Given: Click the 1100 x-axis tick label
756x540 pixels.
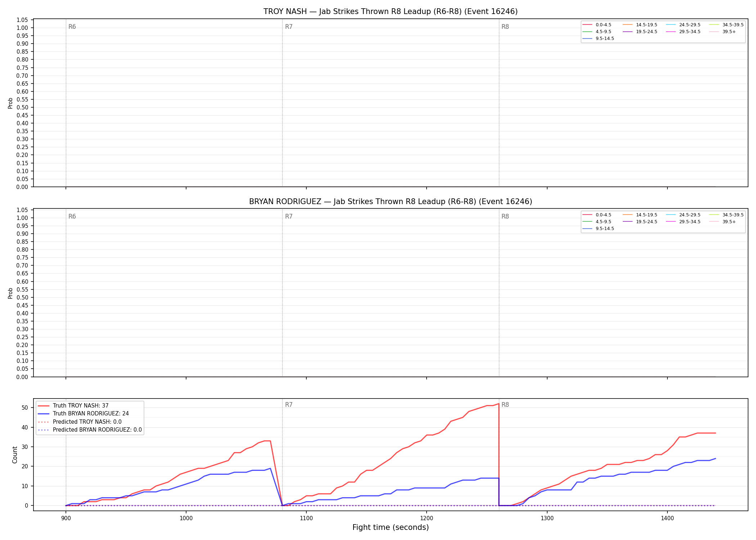Looking at the screenshot, I should click(x=306, y=518).
